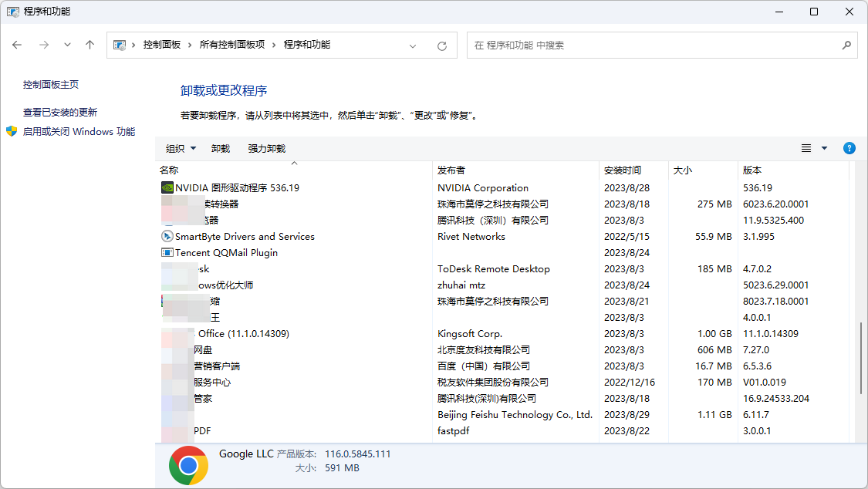
Task: Click the search magnifier icon
Action: coord(846,46)
